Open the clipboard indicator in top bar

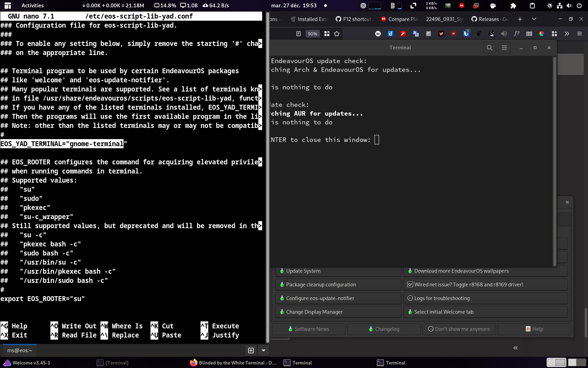pyautogui.click(x=532, y=6)
